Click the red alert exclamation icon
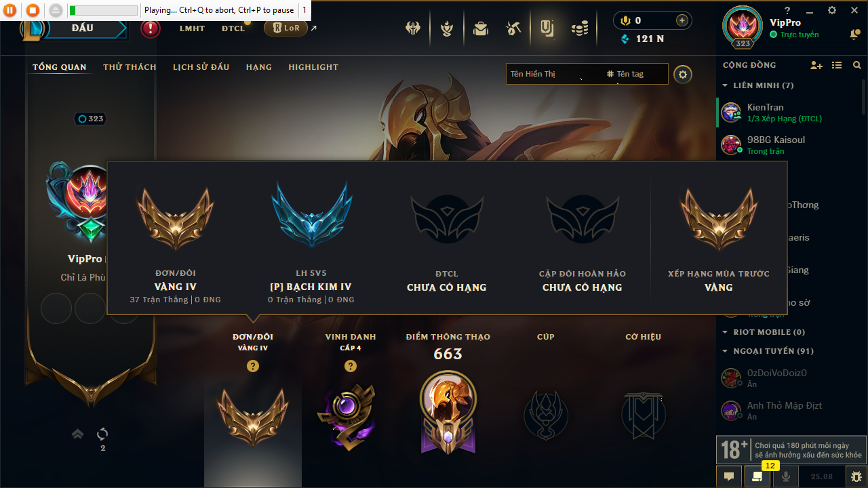The height and width of the screenshot is (488, 868). click(x=151, y=28)
